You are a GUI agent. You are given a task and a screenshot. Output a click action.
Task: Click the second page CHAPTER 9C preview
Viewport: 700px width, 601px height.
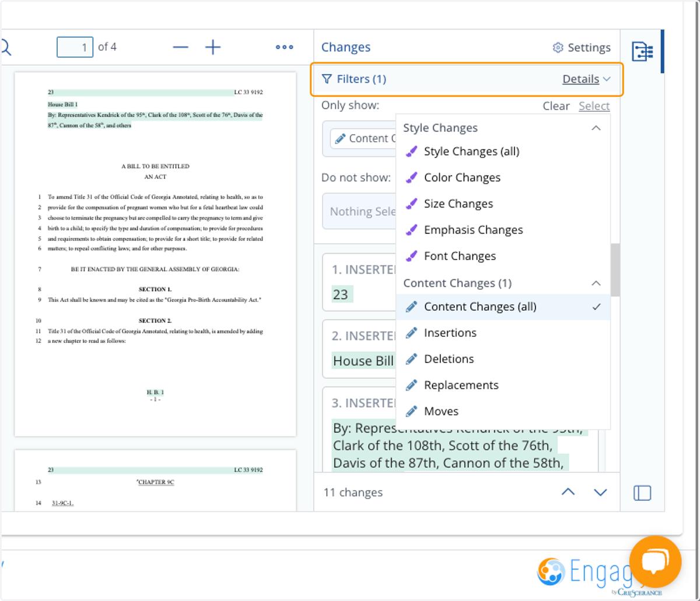[155, 481]
